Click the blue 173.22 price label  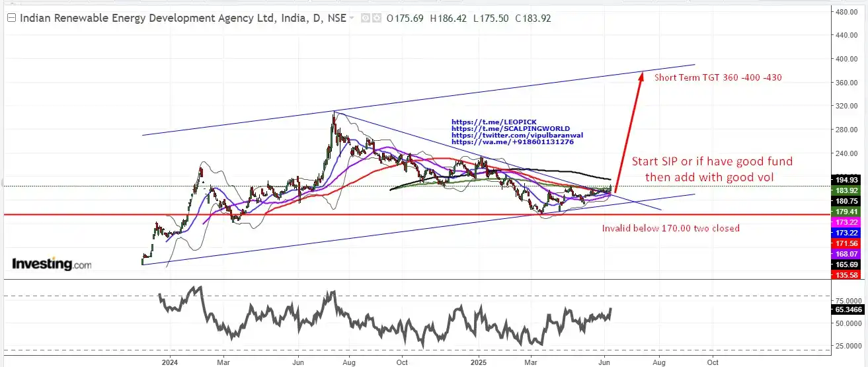point(847,233)
